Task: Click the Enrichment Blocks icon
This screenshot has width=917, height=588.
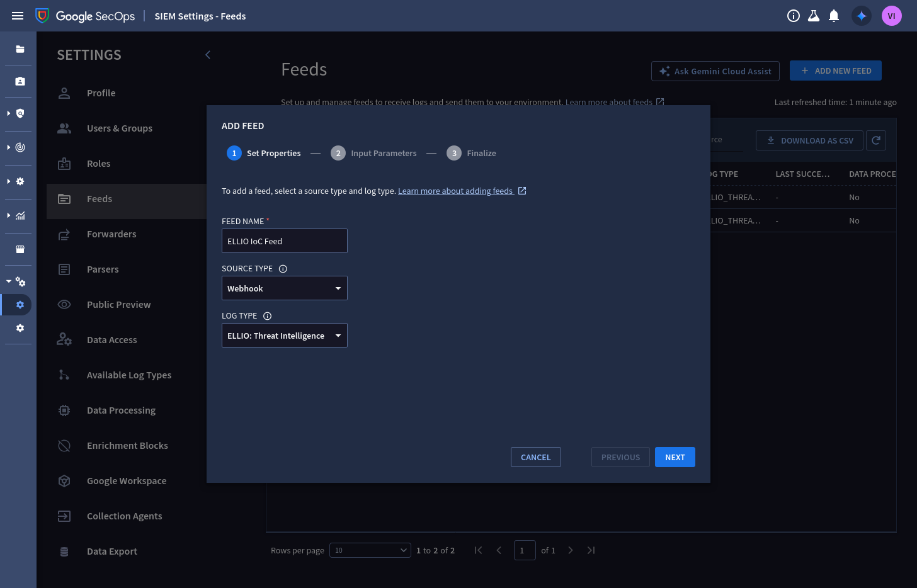Action: pyautogui.click(x=64, y=446)
